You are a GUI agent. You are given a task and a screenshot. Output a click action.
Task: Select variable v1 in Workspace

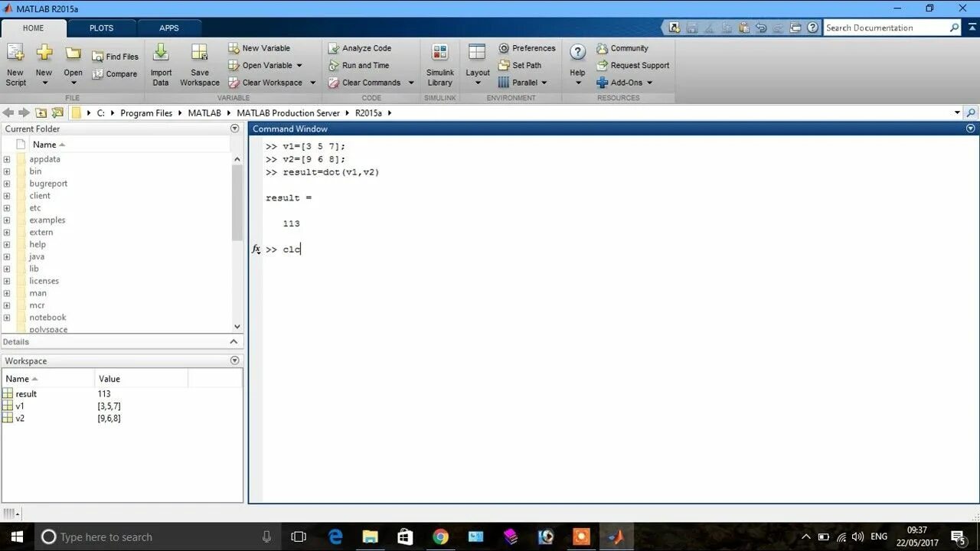20,406
